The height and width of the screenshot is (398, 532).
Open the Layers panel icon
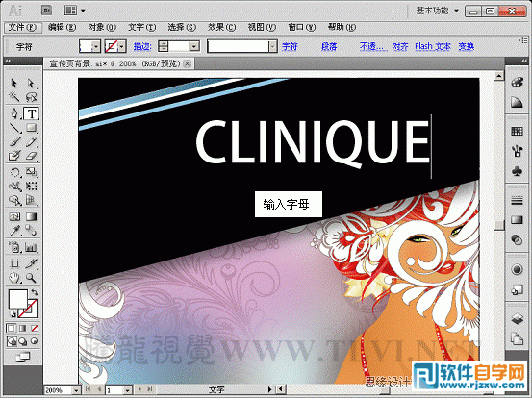[517, 319]
